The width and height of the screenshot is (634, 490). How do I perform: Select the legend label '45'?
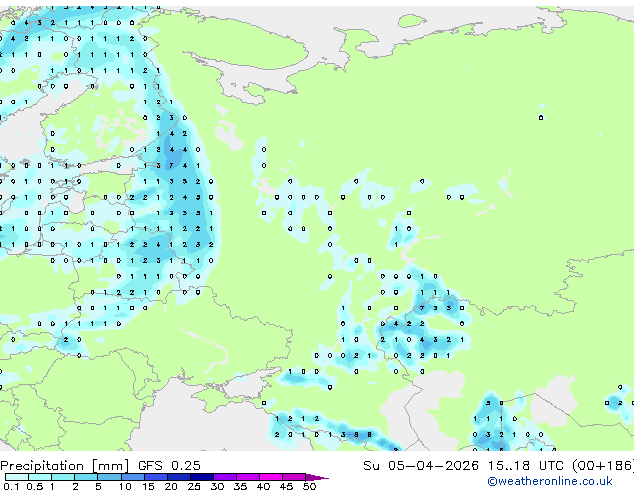pyautogui.click(x=286, y=486)
